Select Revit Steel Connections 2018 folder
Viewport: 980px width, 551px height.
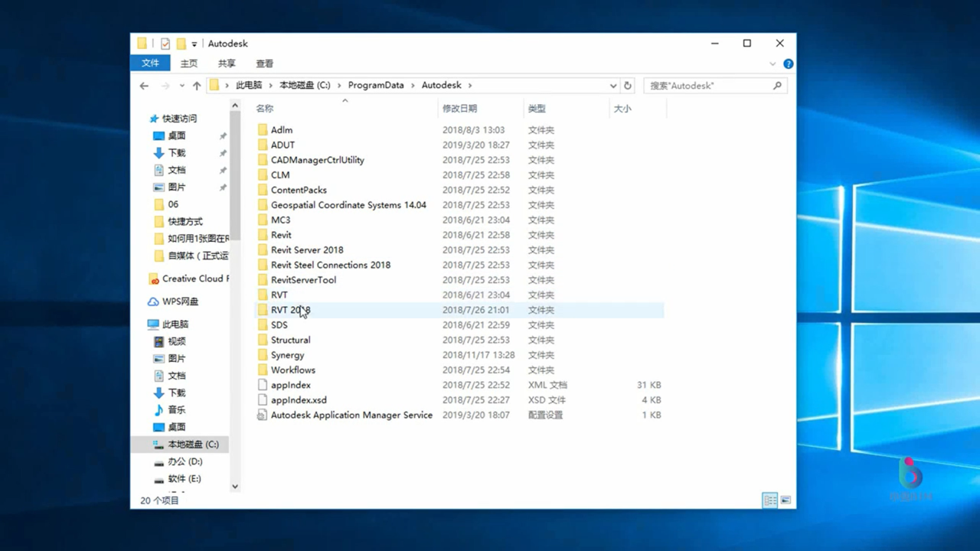(331, 265)
